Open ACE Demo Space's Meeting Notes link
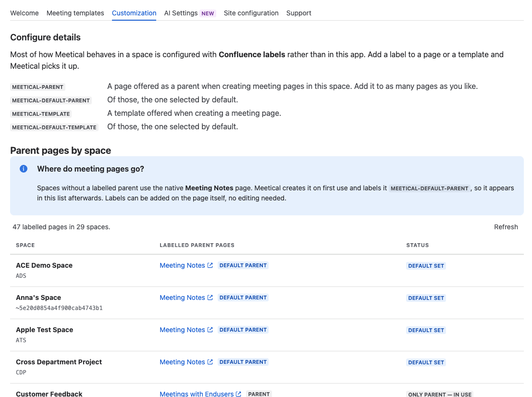Viewport: 532px width, 397px height. (x=182, y=265)
